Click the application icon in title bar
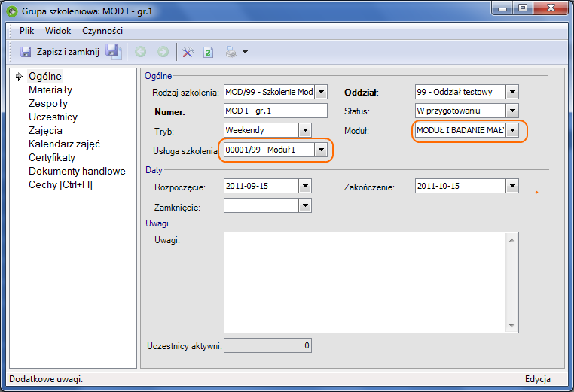The height and width of the screenshot is (392, 574). click(12, 11)
